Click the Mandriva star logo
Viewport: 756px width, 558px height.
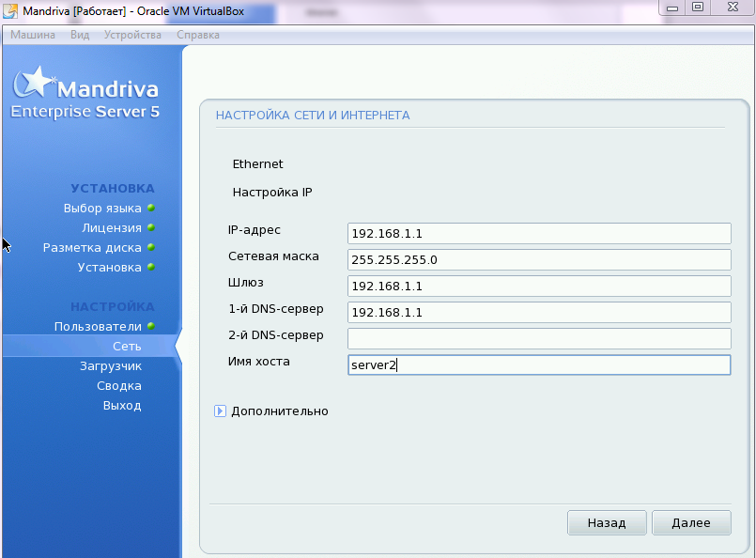(34, 82)
